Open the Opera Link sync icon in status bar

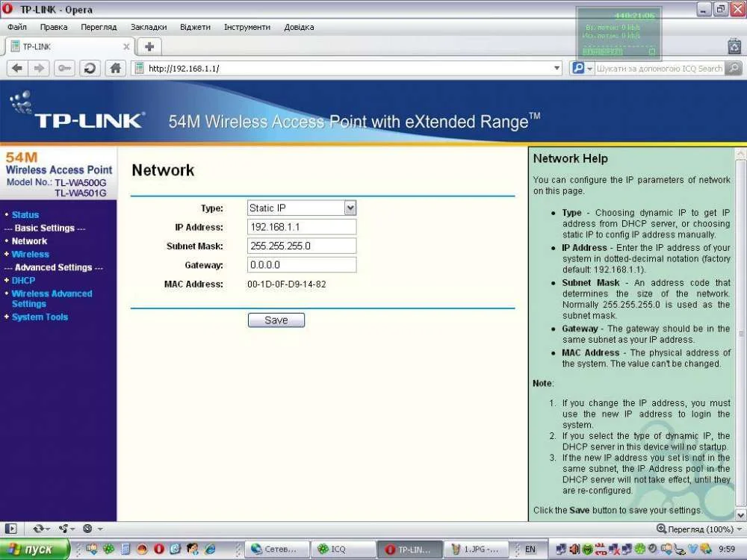point(40,529)
